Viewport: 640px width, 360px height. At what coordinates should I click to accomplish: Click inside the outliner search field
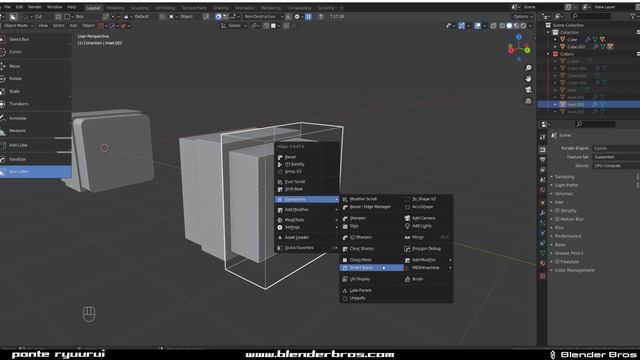tap(591, 16)
